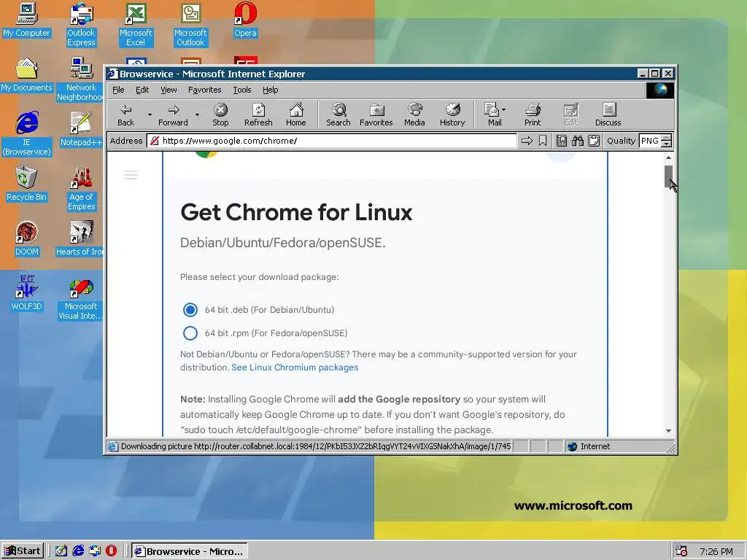Click the Go arrow next to address bar
The height and width of the screenshot is (560, 747).
[527, 141]
